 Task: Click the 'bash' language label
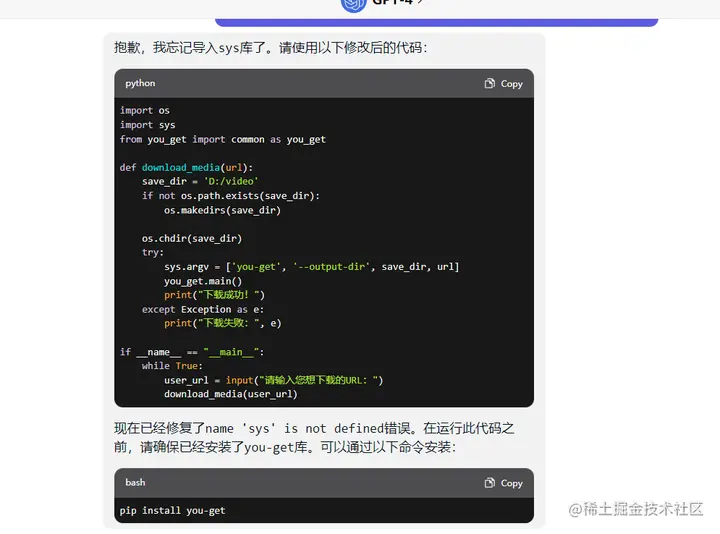tap(135, 483)
